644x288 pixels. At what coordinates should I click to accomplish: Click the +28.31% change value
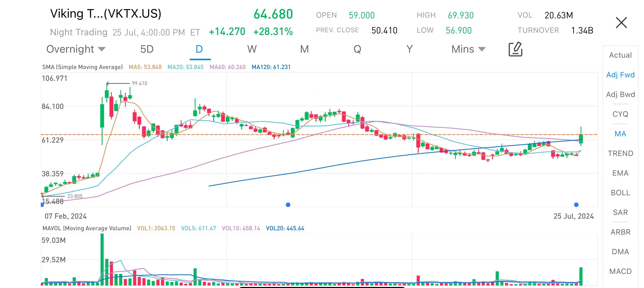click(x=273, y=32)
